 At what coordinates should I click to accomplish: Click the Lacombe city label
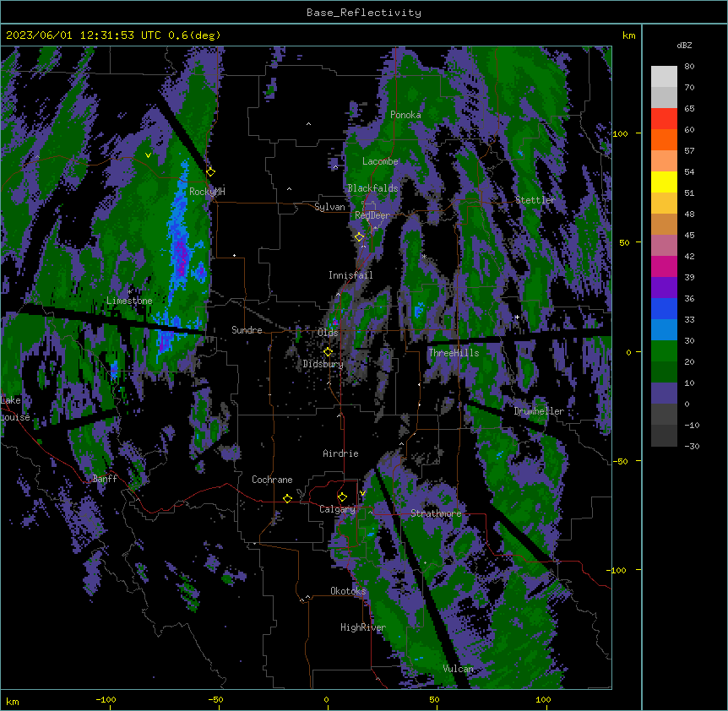(x=380, y=161)
